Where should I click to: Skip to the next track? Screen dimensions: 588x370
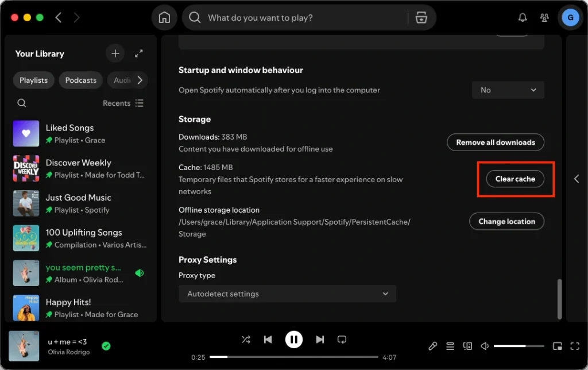coord(320,340)
